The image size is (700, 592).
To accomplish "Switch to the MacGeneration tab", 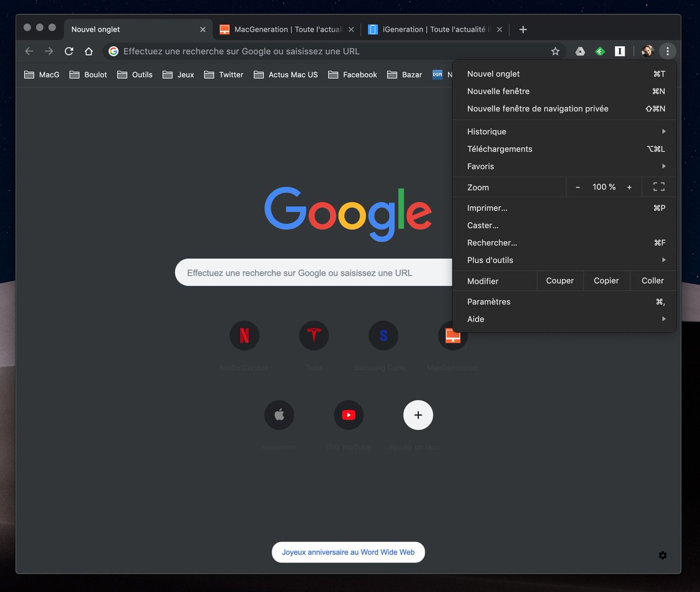I will click(x=287, y=29).
